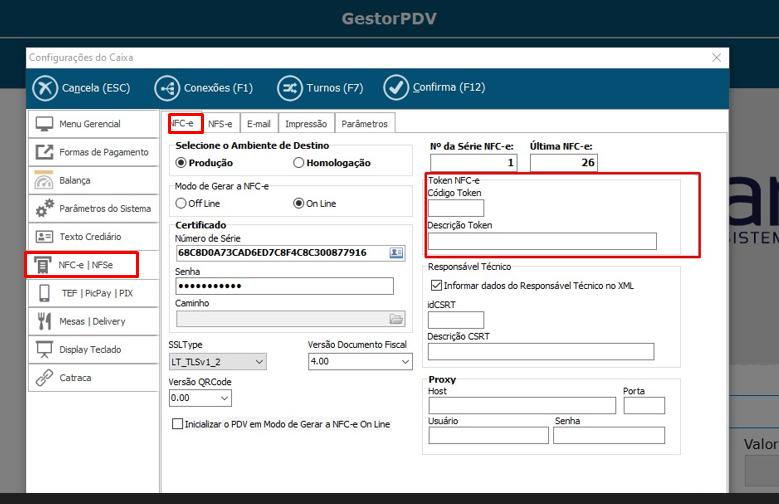Viewport: 779px width, 504px height.
Task: Enable Inicializar o PDV On Line checkbox
Action: [x=178, y=424]
